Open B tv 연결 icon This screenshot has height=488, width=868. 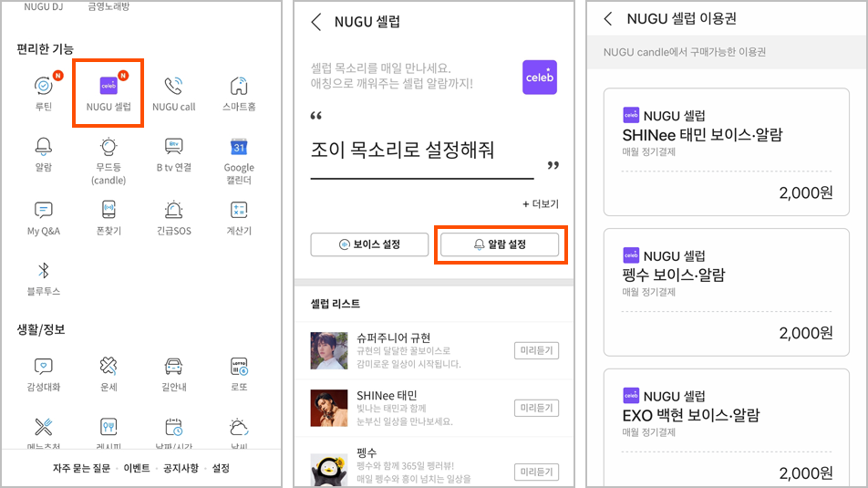173,146
